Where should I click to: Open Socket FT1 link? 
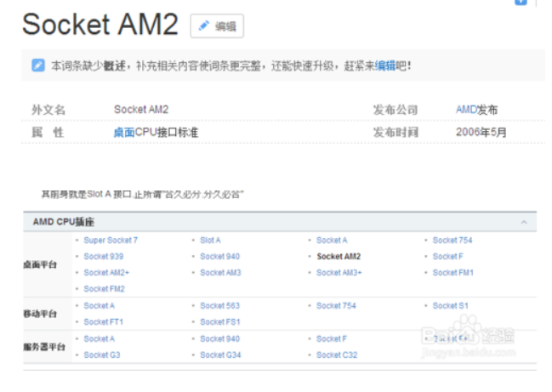click(x=103, y=322)
